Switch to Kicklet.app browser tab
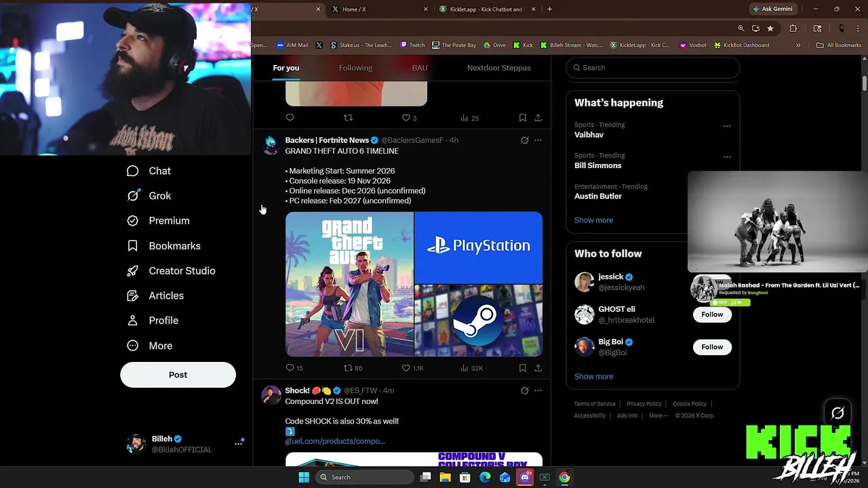The image size is (868, 488). (x=487, y=9)
